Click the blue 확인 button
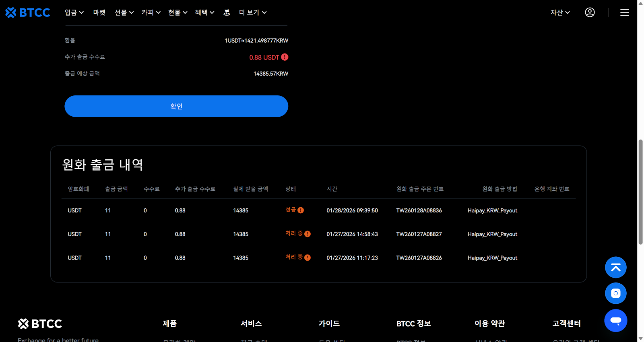Screen dimensions: 644x342 [176, 106]
